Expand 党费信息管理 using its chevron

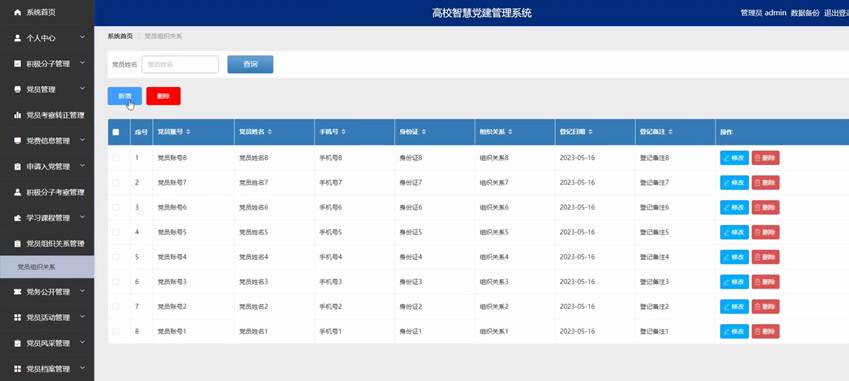click(x=82, y=140)
